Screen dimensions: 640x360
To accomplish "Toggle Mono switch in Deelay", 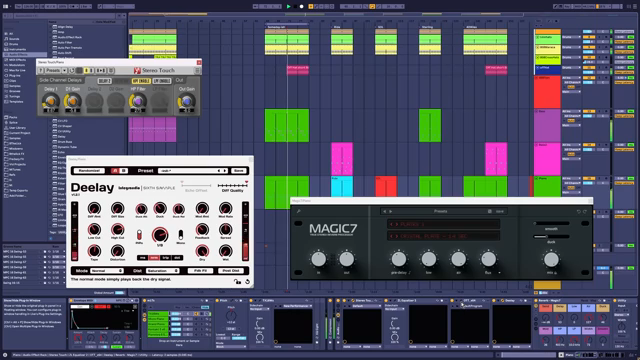I will point(180,234).
